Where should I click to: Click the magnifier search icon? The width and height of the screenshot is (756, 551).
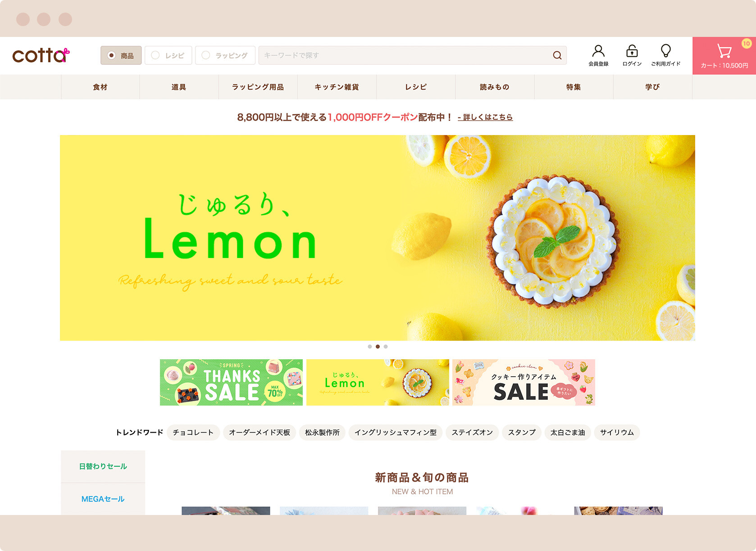click(557, 55)
